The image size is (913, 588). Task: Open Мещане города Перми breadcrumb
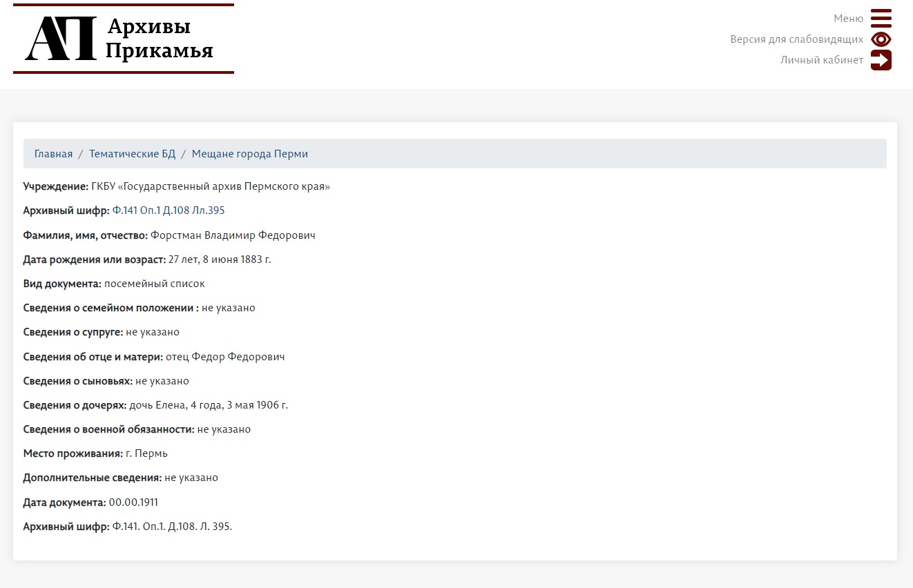click(249, 154)
